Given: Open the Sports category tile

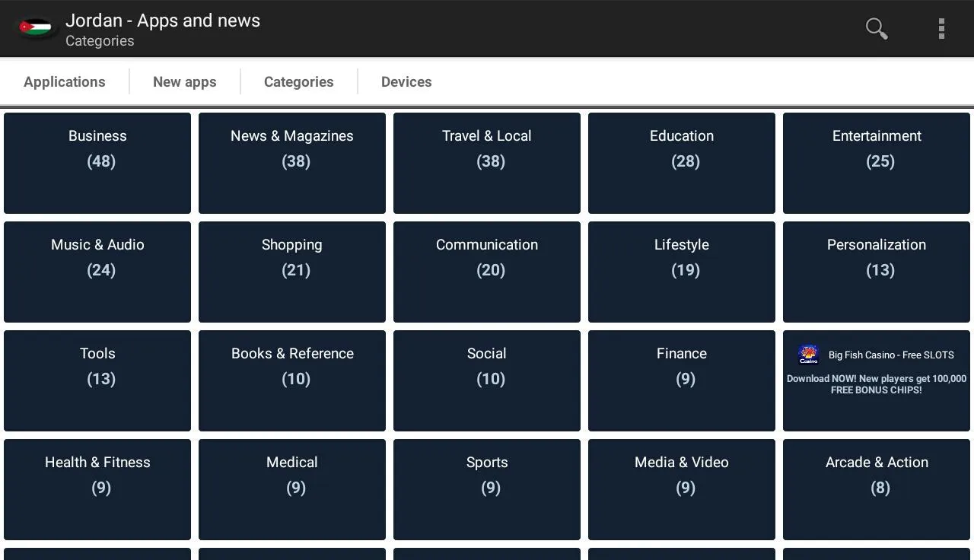Looking at the screenshot, I should (487, 489).
